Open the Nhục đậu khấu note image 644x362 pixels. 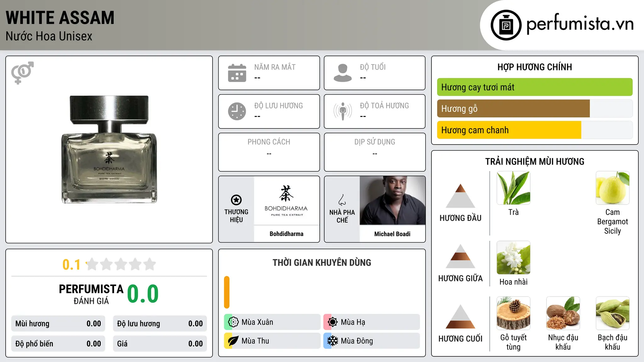(x=563, y=313)
